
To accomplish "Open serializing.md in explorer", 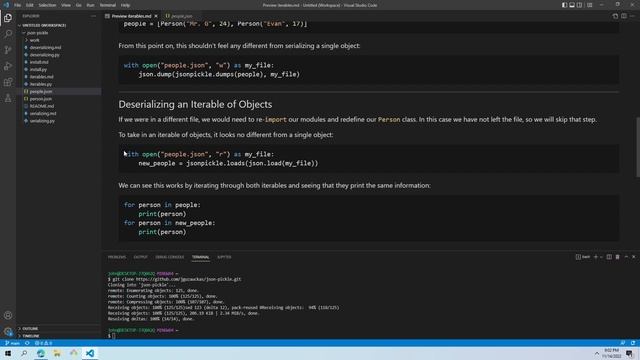I will [43, 113].
